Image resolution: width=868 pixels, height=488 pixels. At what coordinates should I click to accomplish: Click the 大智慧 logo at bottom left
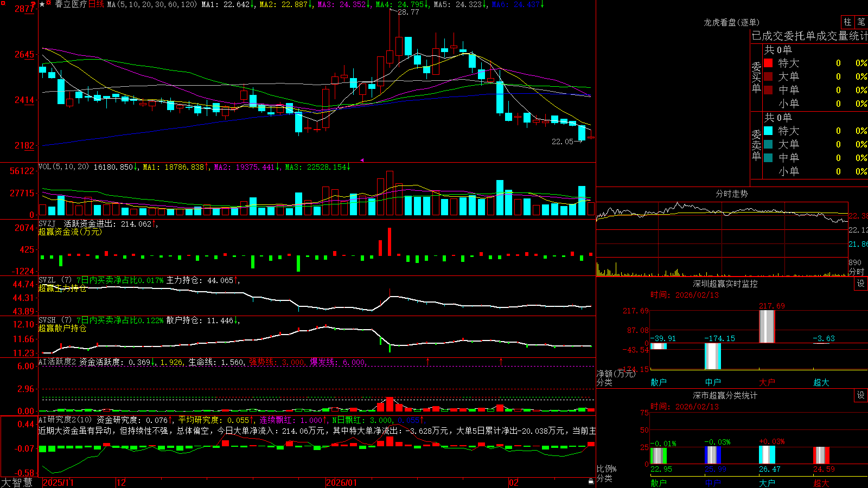point(17,482)
